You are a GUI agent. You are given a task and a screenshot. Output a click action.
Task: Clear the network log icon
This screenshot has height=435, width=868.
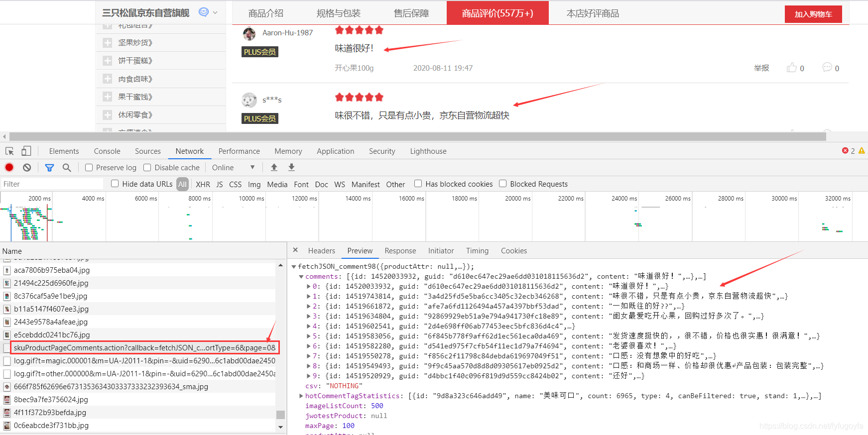(27, 167)
